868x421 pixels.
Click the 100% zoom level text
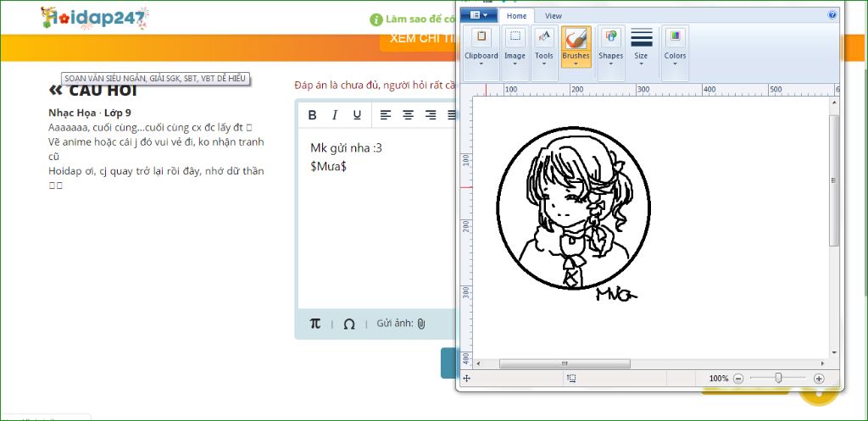pyautogui.click(x=719, y=379)
